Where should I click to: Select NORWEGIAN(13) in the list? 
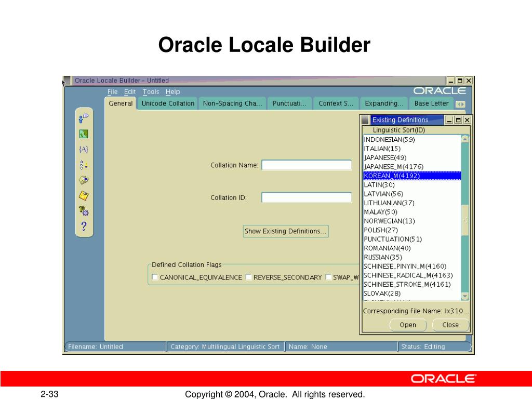pos(412,221)
